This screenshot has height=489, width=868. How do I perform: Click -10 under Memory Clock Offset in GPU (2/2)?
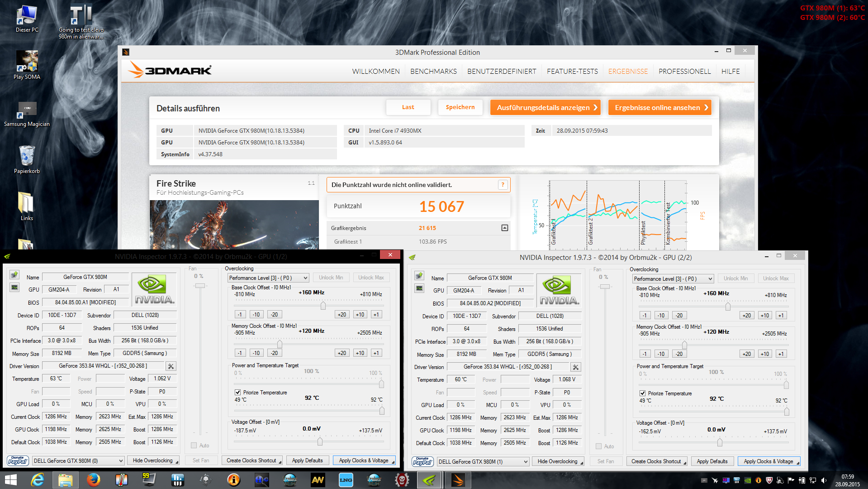661,354
